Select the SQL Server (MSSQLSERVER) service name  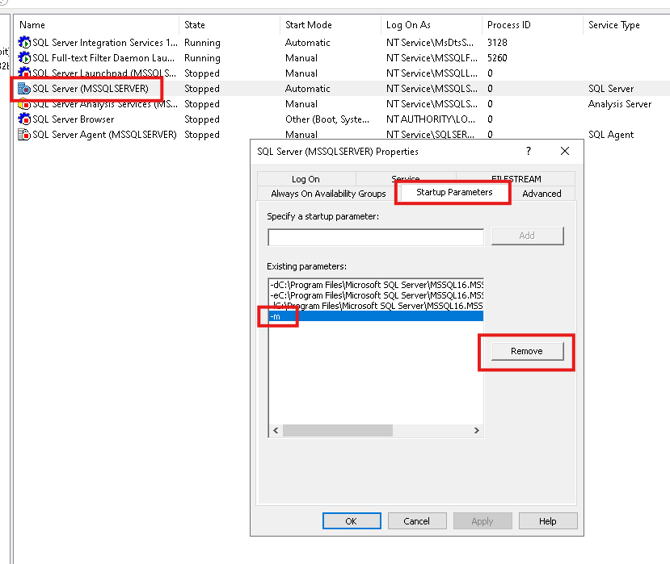[x=91, y=88]
